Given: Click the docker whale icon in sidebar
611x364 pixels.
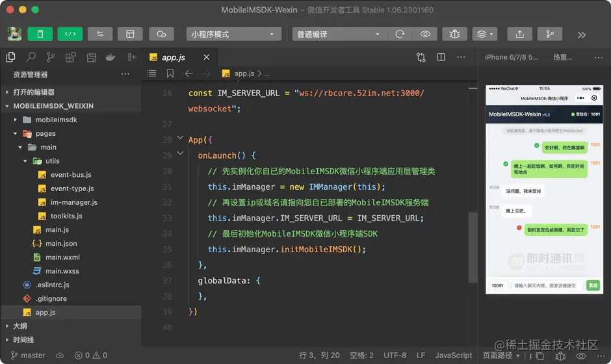Looking at the screenshot, I should click(x=110, y=58).
